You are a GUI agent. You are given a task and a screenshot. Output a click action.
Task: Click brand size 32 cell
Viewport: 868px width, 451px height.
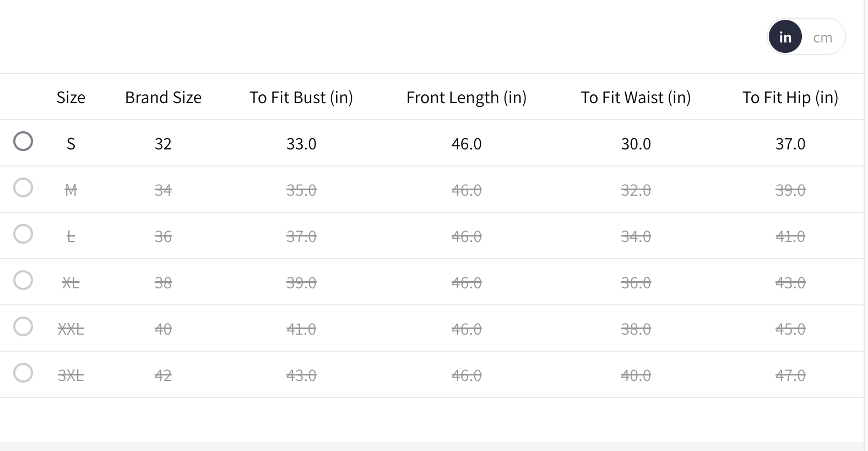(163, 144)
